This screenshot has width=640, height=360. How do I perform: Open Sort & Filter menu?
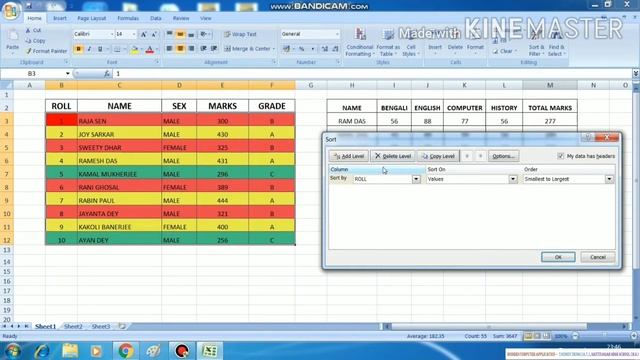coord(536,43)
